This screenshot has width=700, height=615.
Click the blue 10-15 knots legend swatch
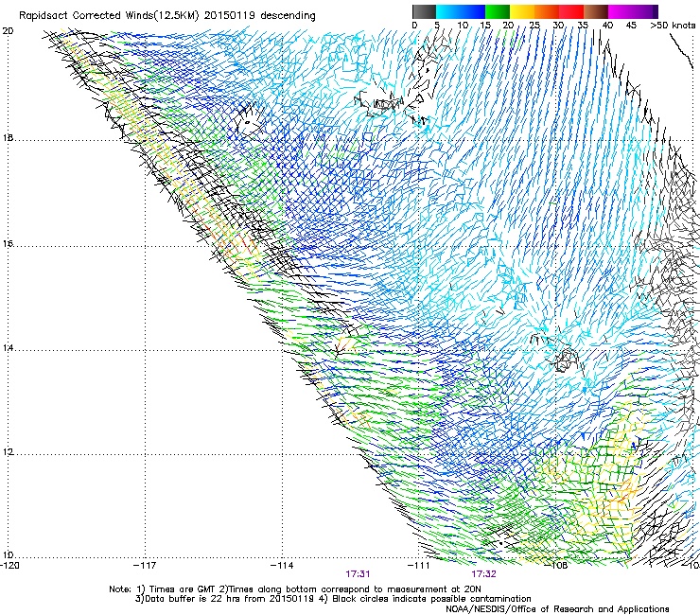coord(473,11)
